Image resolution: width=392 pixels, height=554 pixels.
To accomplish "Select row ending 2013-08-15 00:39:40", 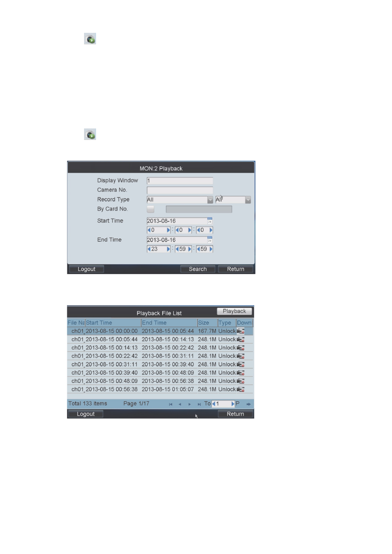I will click(x=160, y=364).
